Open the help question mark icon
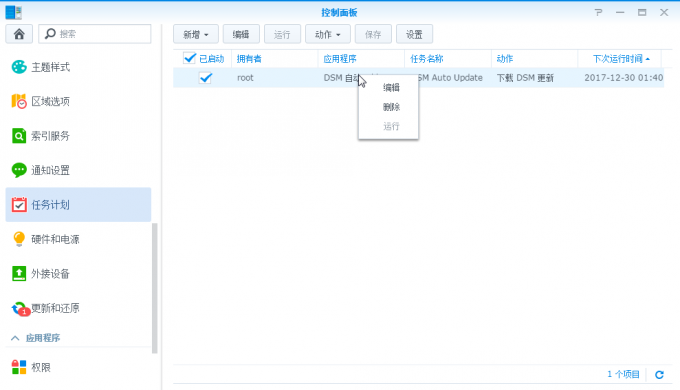Screen dimensions: 680x390 pos(598,12)
